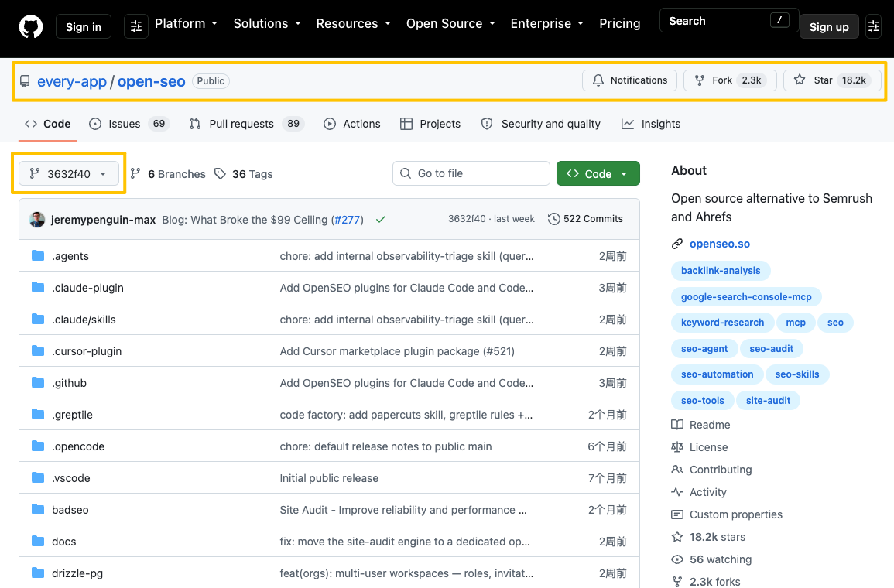Click the seo-agent topic tag
Screen dimensions: 894x588
pyautogui.click(x=704, y=349)
